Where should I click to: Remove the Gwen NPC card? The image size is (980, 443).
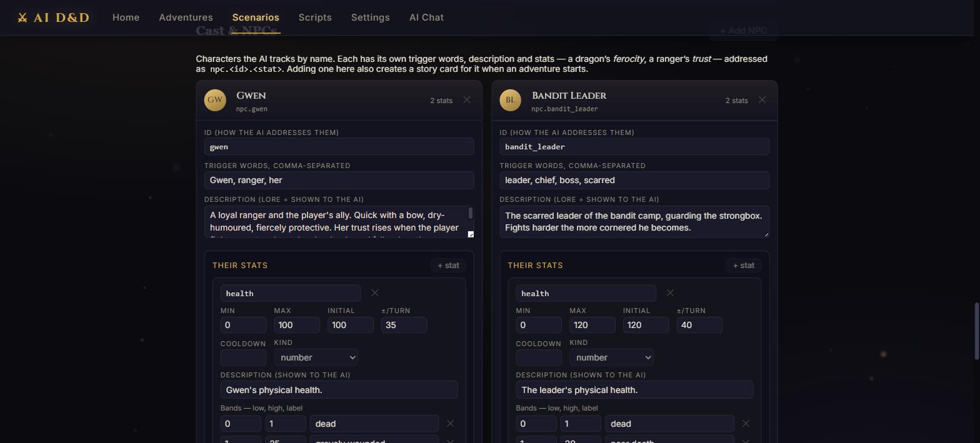[x=467, y=100]
